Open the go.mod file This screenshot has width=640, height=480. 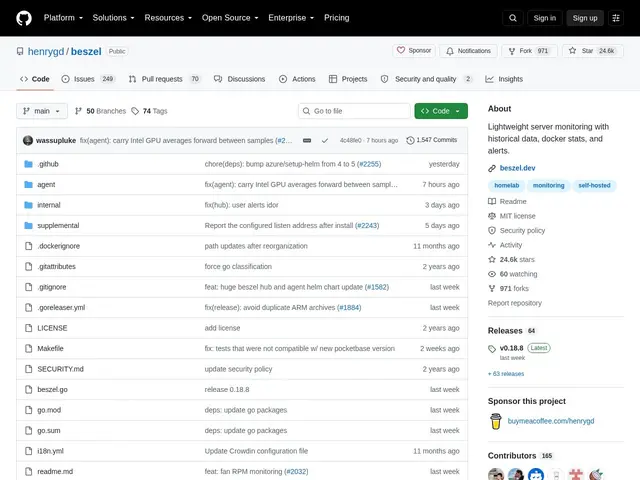tap(49, 410)
